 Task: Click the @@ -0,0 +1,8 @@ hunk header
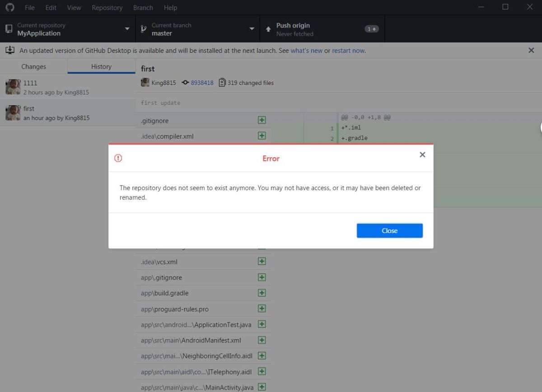pos(366,117)
